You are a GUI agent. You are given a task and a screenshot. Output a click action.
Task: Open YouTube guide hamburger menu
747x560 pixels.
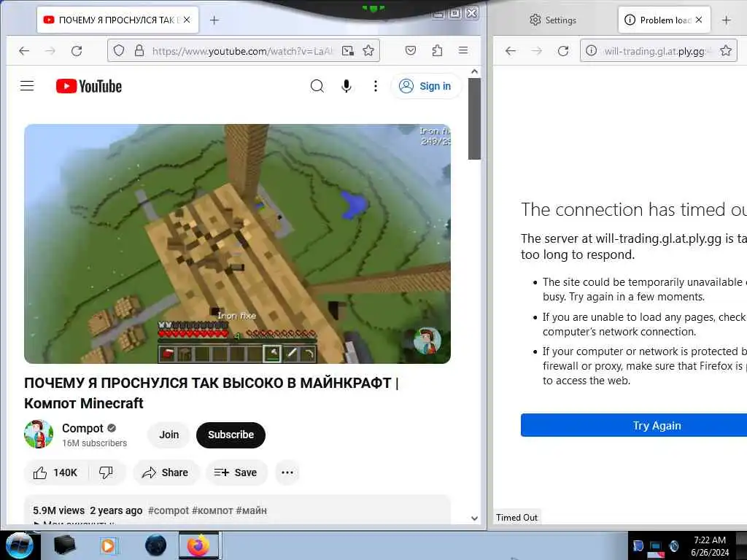pyautogui.click(x=27, y=86)
